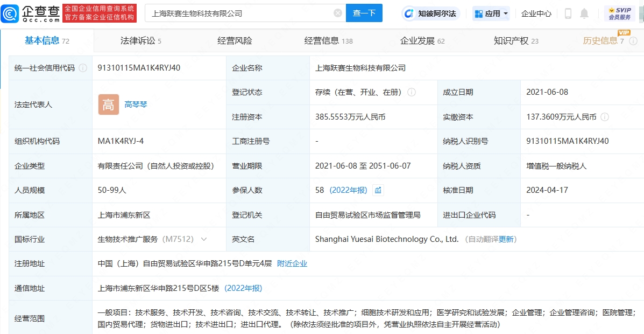
Task: Click info icon beside unified social credit code
Action: (x=83, y=68)
